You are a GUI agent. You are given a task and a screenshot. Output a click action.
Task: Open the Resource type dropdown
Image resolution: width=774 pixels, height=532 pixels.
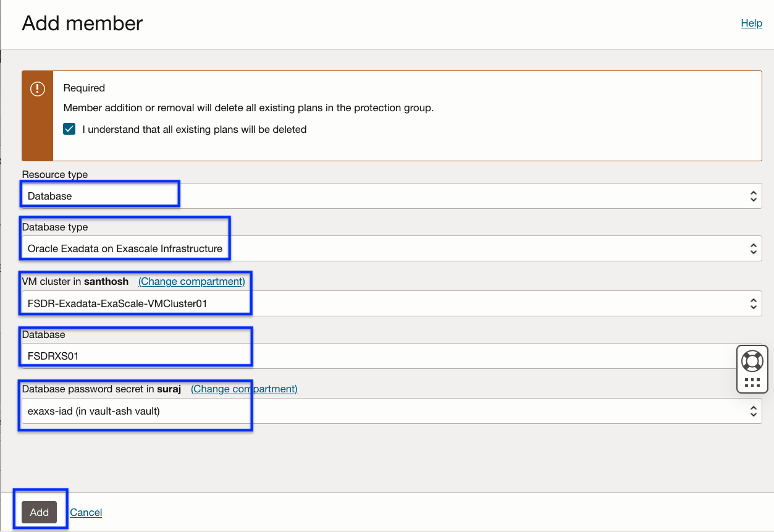[392, 196]
